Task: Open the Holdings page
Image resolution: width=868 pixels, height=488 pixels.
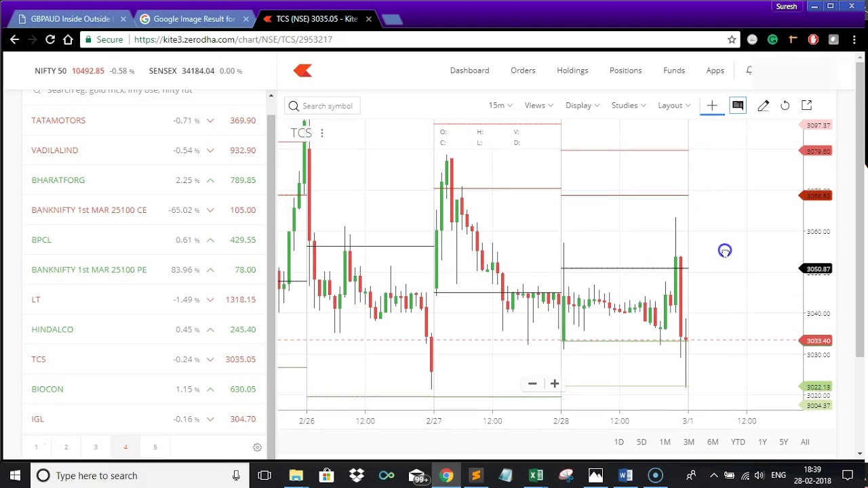Action: 572,70
